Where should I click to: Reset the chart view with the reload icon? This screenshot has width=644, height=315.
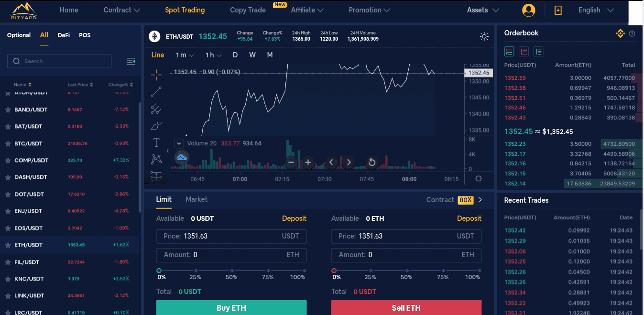point(371,163)
